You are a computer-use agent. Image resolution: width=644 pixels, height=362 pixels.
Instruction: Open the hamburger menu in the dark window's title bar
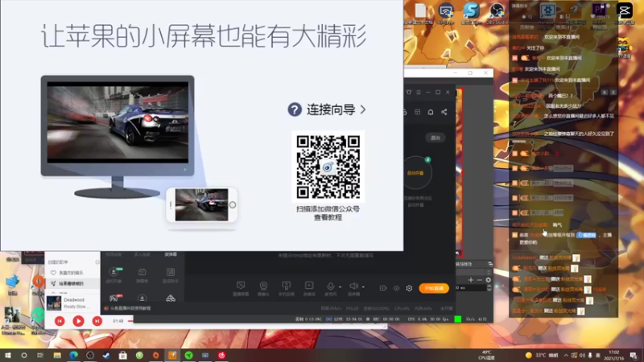[419, 93]
